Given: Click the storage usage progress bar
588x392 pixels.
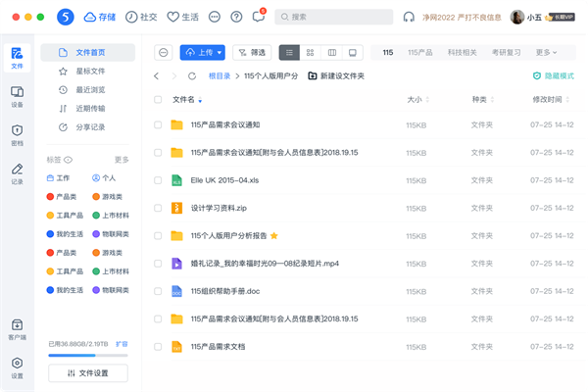Looking at the screenshot, I should pyautogui.click(x=88, y=355).
